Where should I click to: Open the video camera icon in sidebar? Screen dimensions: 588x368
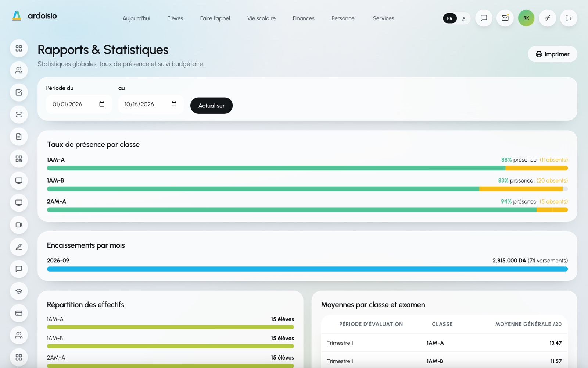19,225
